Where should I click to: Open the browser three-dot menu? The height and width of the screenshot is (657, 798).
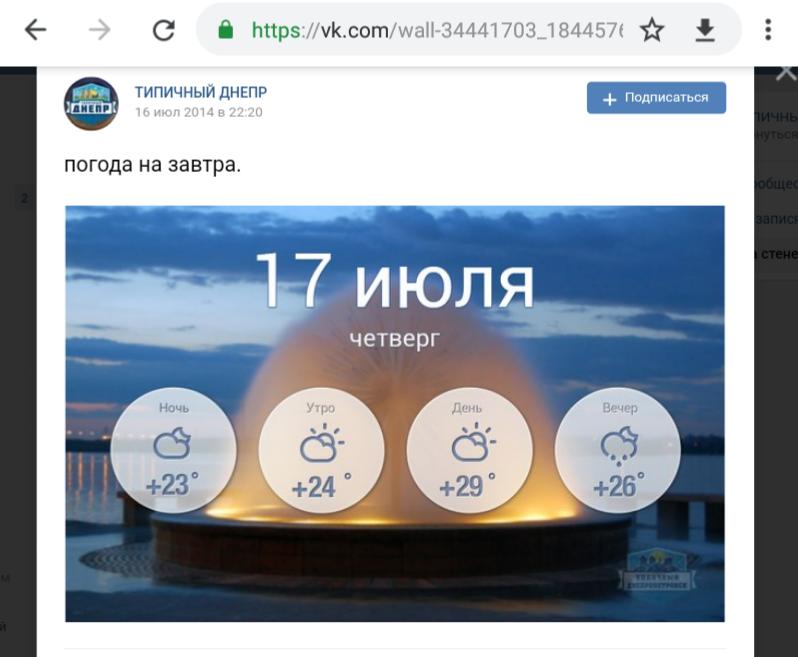coord(768,30)
